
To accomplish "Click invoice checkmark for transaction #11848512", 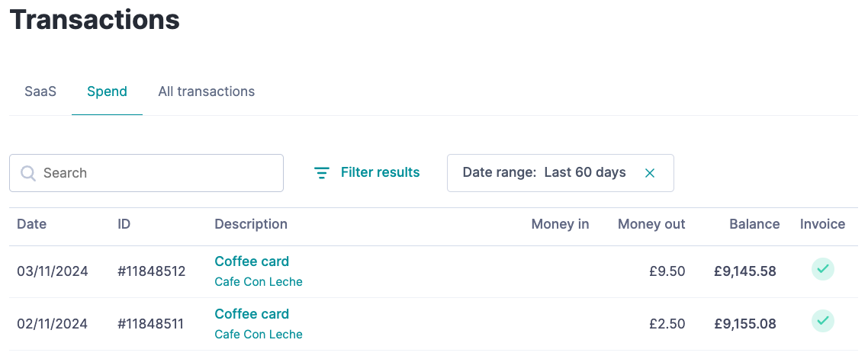I will (x=822, y=269).
